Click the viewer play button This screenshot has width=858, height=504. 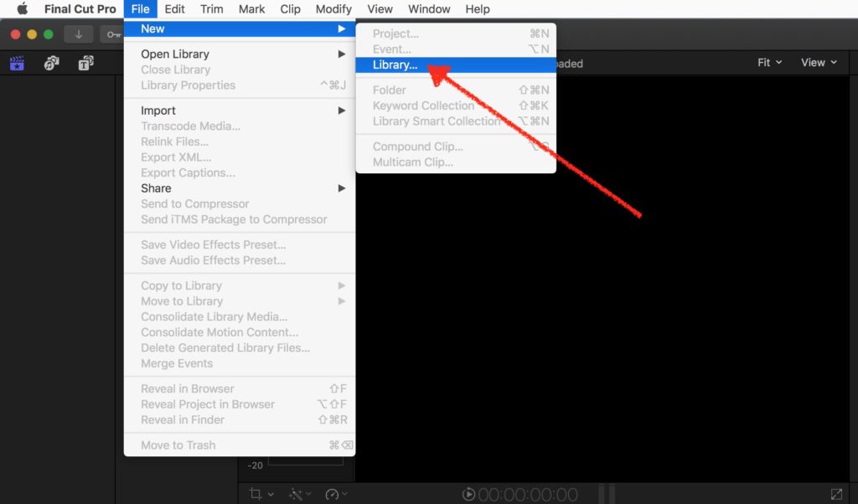point(468,494)
